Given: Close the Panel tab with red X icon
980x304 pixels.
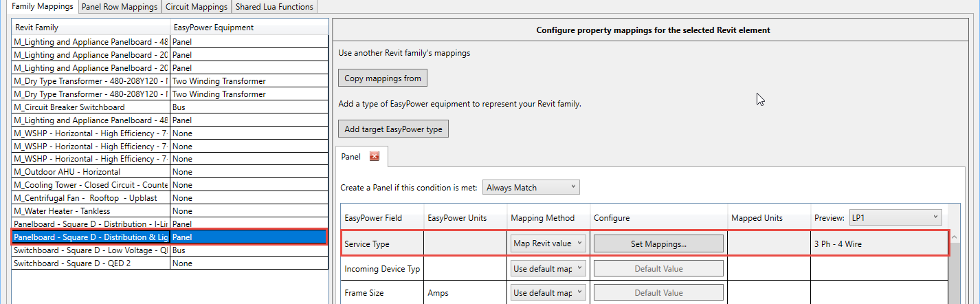Looking at the screenshot, I should click(375, 157).
